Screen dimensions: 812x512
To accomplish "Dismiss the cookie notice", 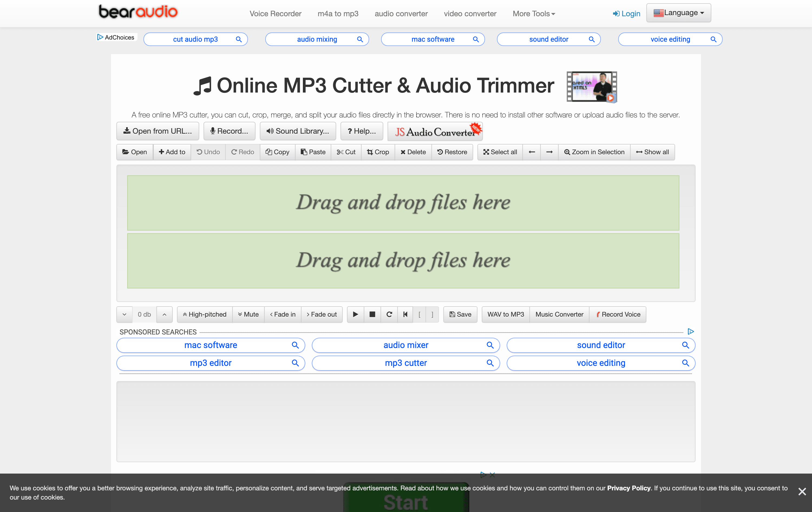I will [x=802, y=491].
